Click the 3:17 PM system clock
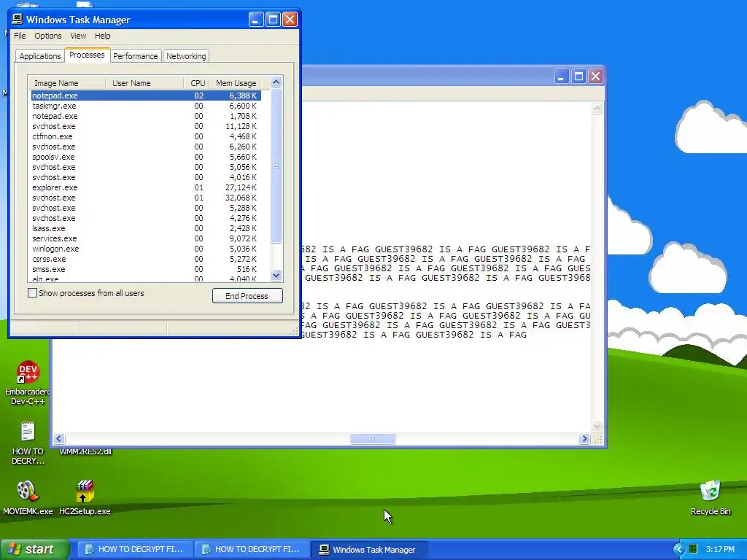 tap(720, 549)
